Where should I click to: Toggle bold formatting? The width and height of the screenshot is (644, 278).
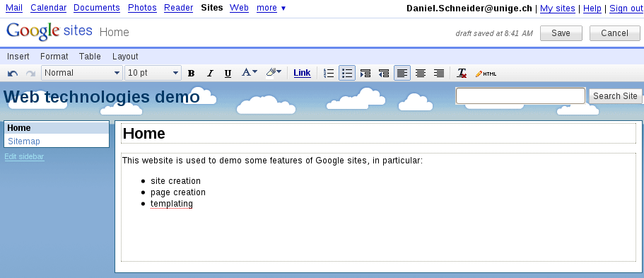click(191, 73)
